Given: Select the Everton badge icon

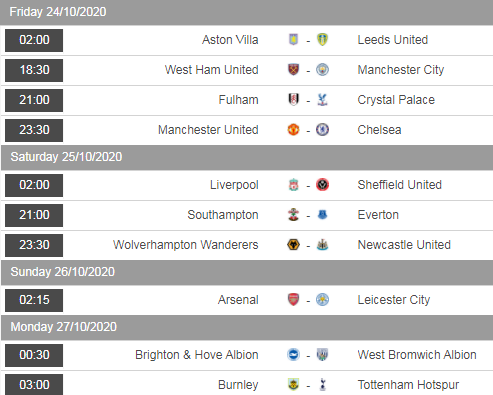Looking at the screenshot, I should point(322,215).
